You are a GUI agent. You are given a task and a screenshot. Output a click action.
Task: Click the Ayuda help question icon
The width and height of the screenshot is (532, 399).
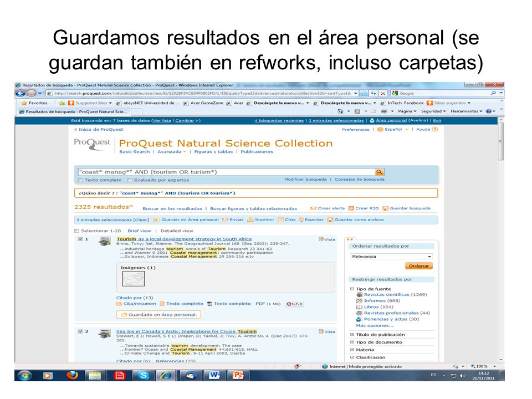coord(435,129)
